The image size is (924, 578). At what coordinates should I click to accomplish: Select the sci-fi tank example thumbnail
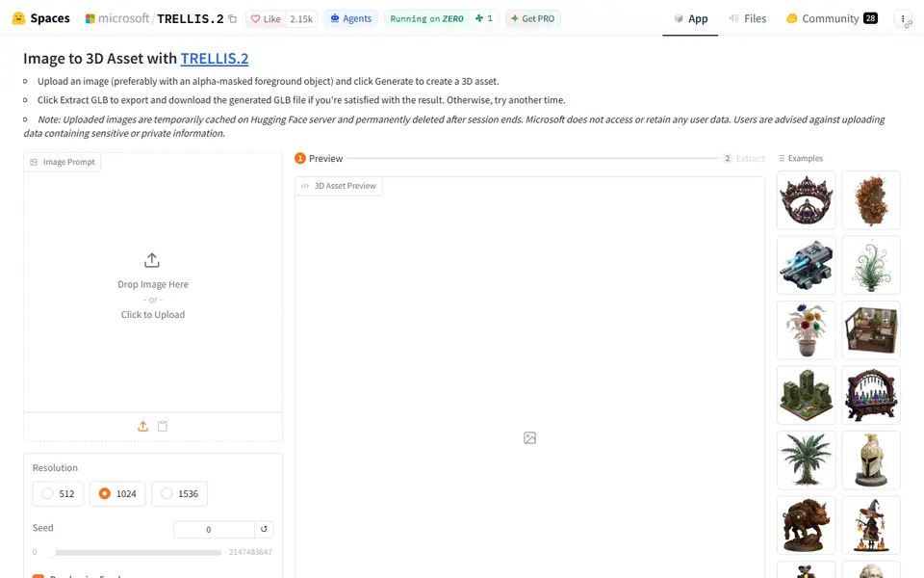tap(807, 265)
